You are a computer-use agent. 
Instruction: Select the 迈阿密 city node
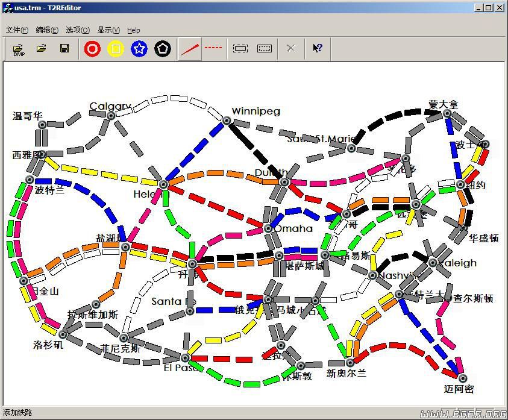[463, 378]
